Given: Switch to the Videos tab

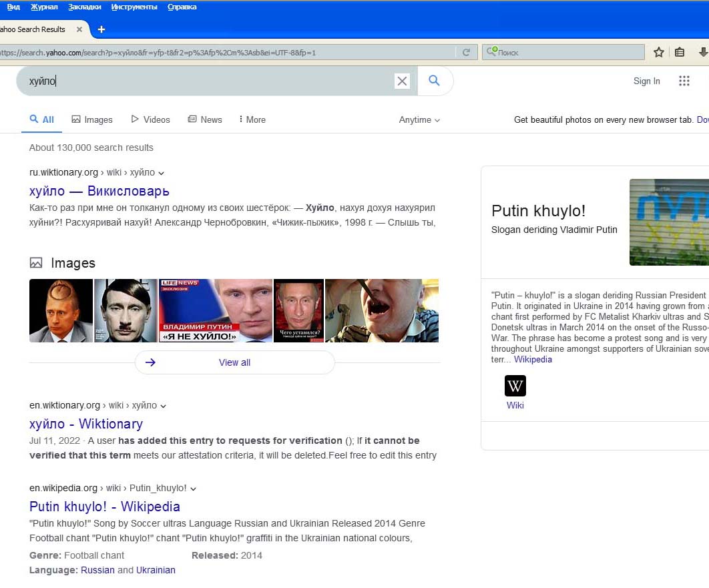Looking at the screenshot, I should (151, 119).
